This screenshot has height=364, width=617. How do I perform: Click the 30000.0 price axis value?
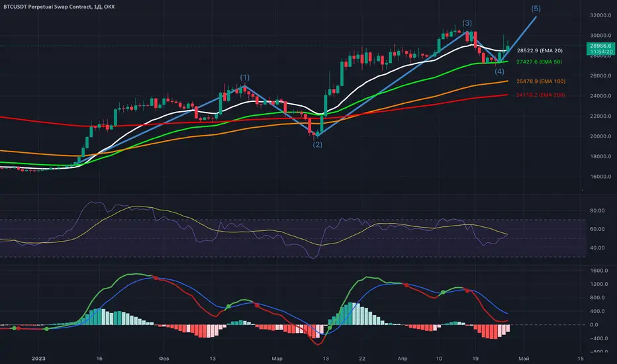click(600, 36)
